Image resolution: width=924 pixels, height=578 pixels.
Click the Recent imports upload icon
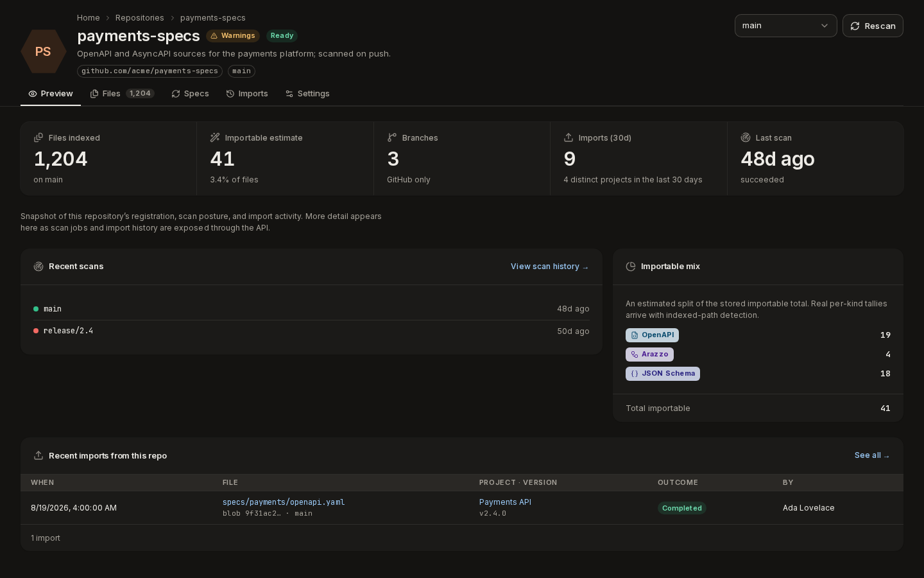click(38, 455)
